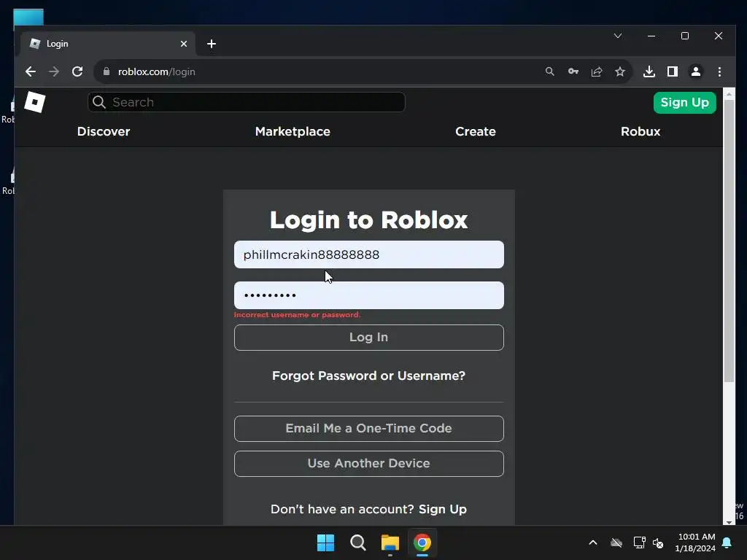Open tab search chevron in title bar

click(618, 36)
